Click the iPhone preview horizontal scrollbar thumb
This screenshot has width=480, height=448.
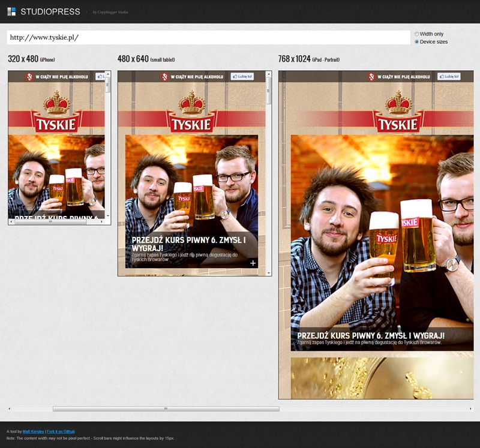point(50,221)
